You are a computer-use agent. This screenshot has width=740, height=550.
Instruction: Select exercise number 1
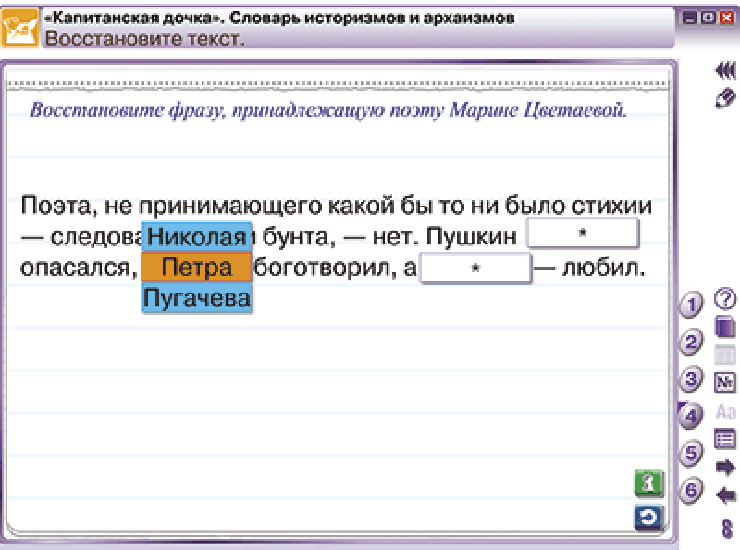(x=691, y=305)
